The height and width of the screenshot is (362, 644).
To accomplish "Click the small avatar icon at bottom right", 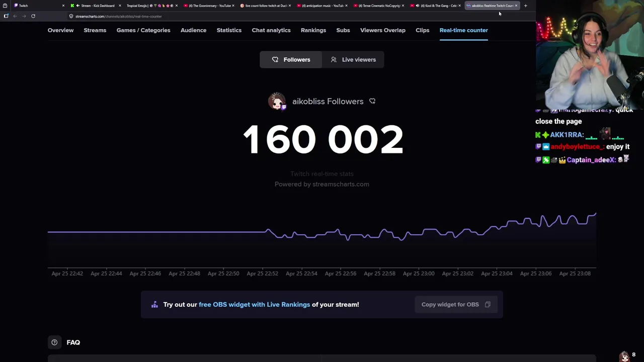I will [x=624, y=356].
